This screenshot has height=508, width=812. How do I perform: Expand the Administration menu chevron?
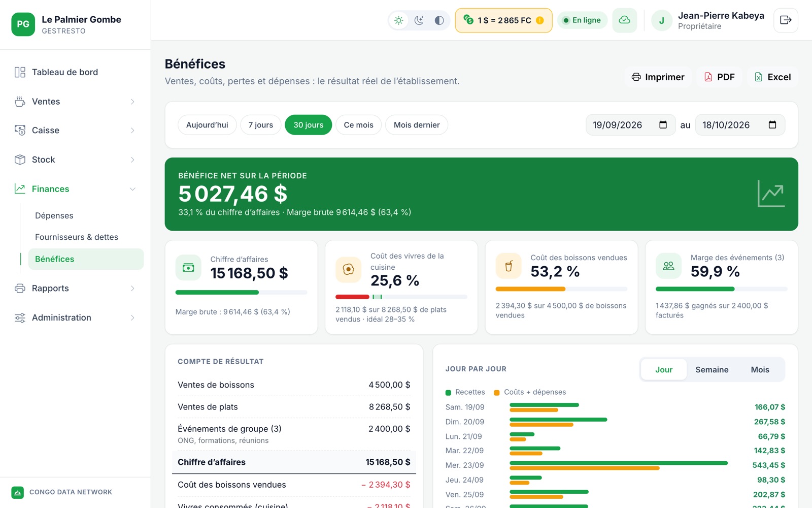(132, 318)
